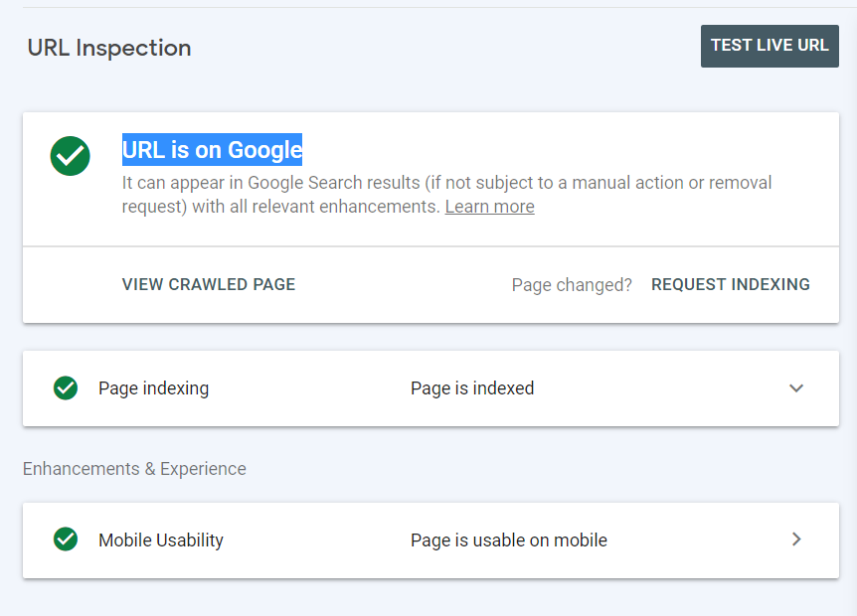Select the highlighted 'URL is on Google' heading
The width and height of the screenshot is (857, 616).
coord(212,150)
